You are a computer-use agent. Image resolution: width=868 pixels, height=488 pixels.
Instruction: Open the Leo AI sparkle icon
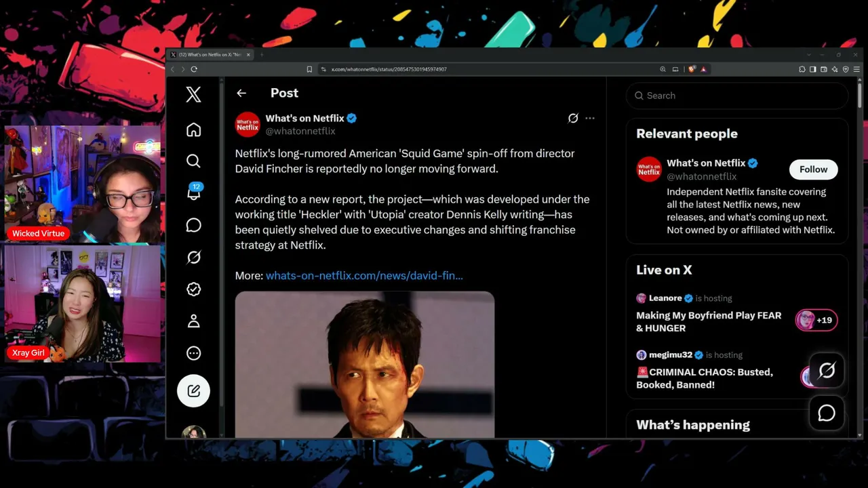[x=835, y=69]
